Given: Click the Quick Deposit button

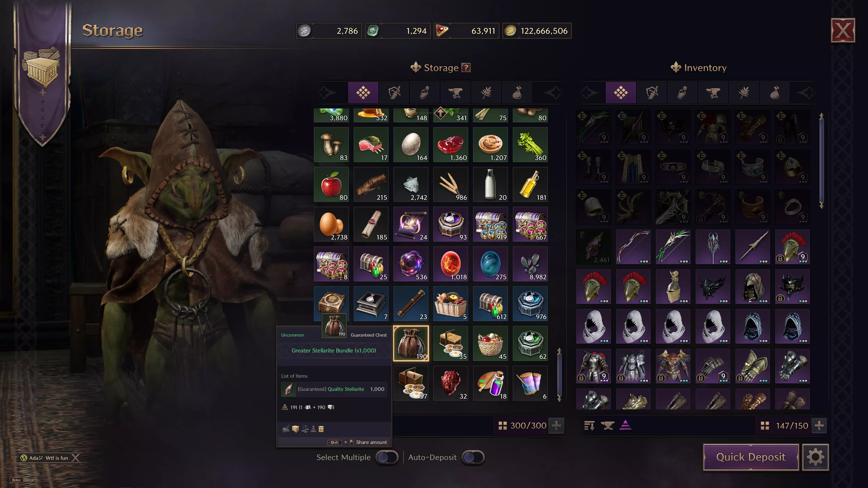Looking at the screenshot, I should [751, 457].
